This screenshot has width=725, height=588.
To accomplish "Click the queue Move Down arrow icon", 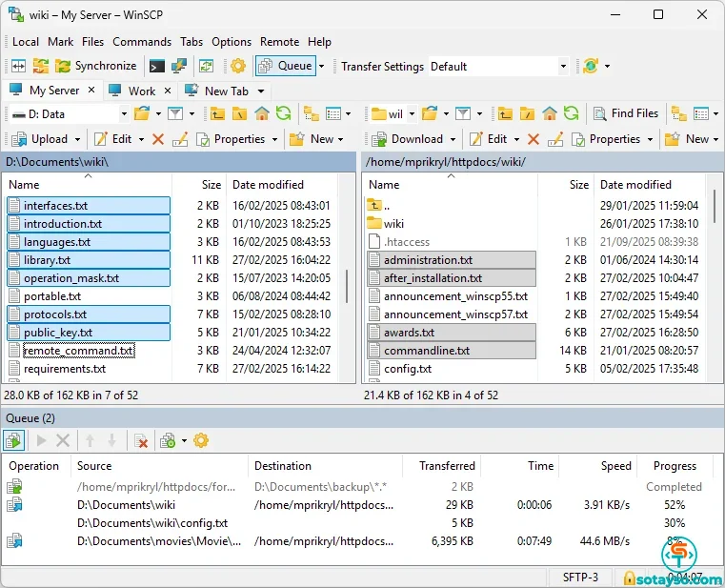I will point(111,440).
